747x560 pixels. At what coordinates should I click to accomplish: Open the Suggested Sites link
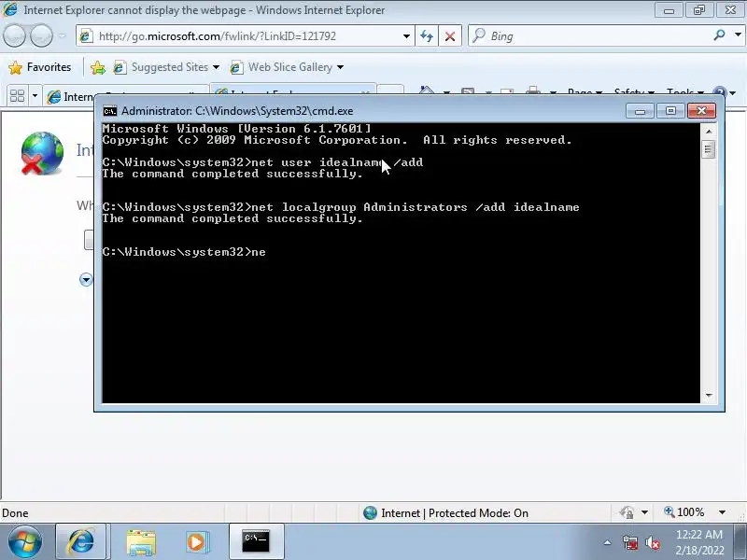(170, 67)
